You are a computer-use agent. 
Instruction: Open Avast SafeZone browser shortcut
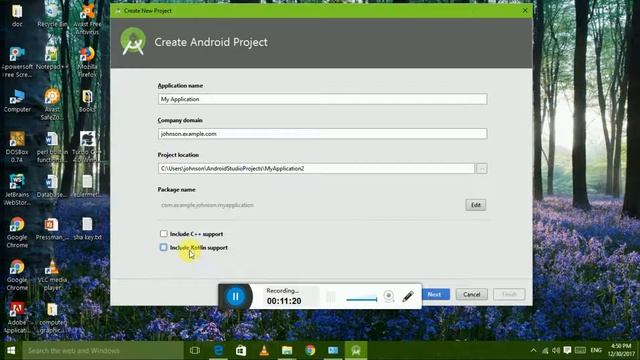52,104
